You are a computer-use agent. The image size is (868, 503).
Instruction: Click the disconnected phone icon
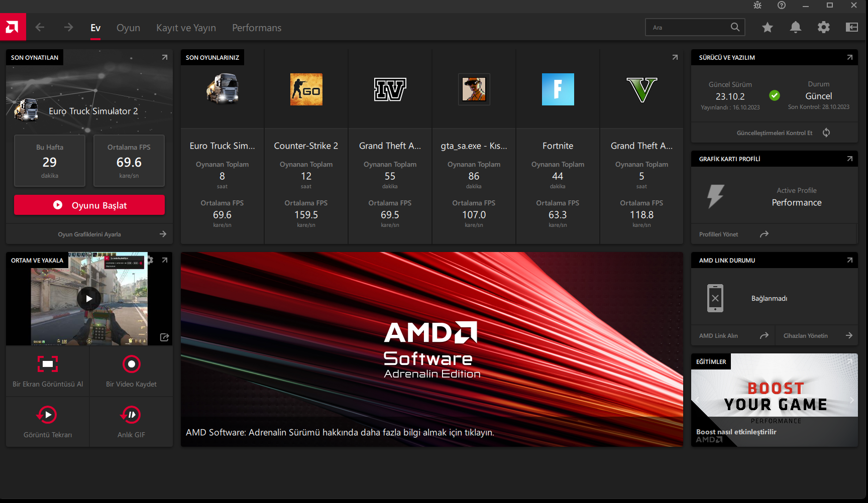point(715,298)
